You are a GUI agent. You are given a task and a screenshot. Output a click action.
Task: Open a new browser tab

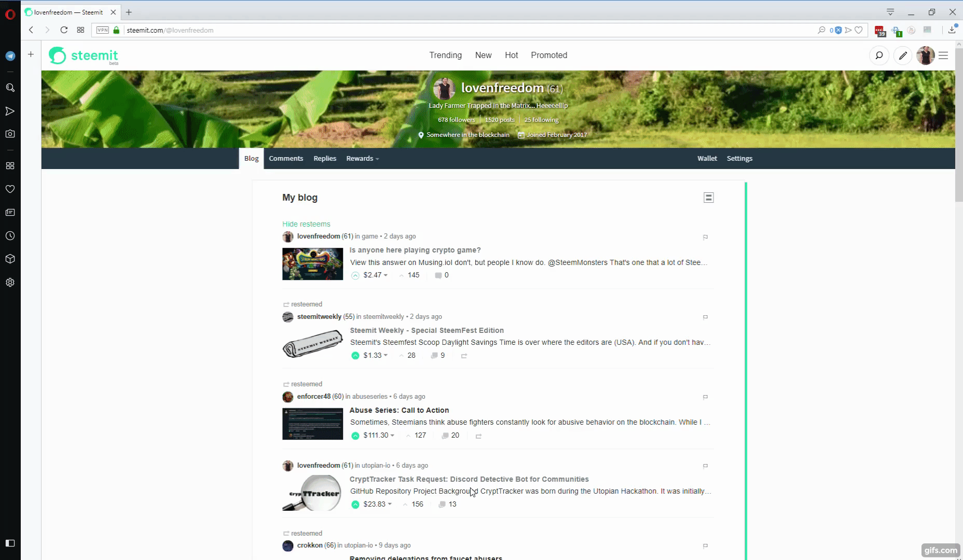pos(129,12)
